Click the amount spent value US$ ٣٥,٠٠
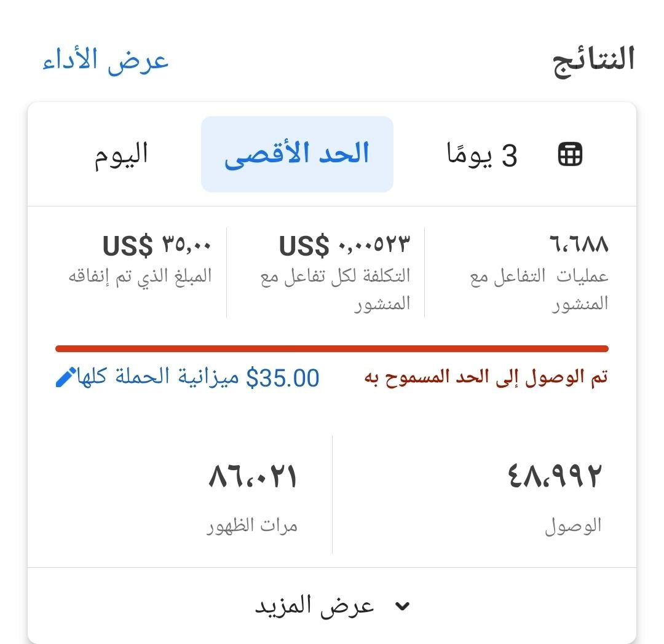Viewport: 664px width, 644px height. tap(157, 246)
